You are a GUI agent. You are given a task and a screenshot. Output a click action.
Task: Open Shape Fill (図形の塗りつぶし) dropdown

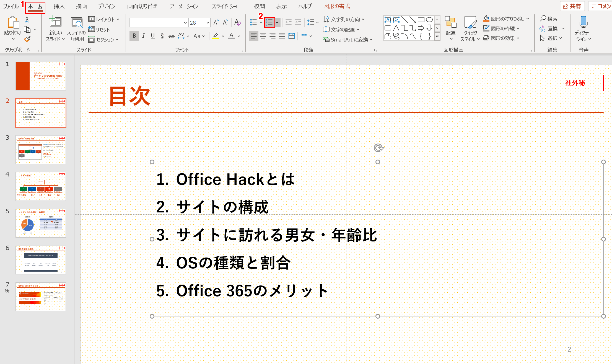pyautogui.click(x=506, y=19)
